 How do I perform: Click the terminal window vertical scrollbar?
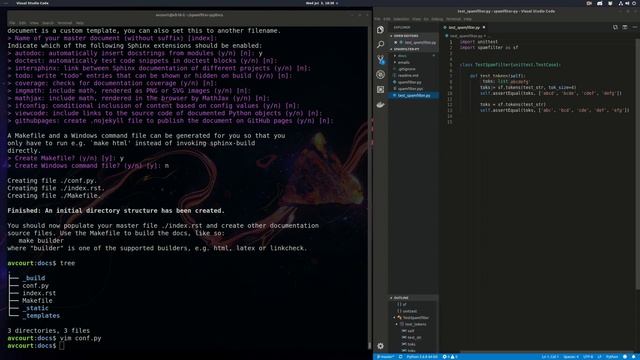click(370, 345)
